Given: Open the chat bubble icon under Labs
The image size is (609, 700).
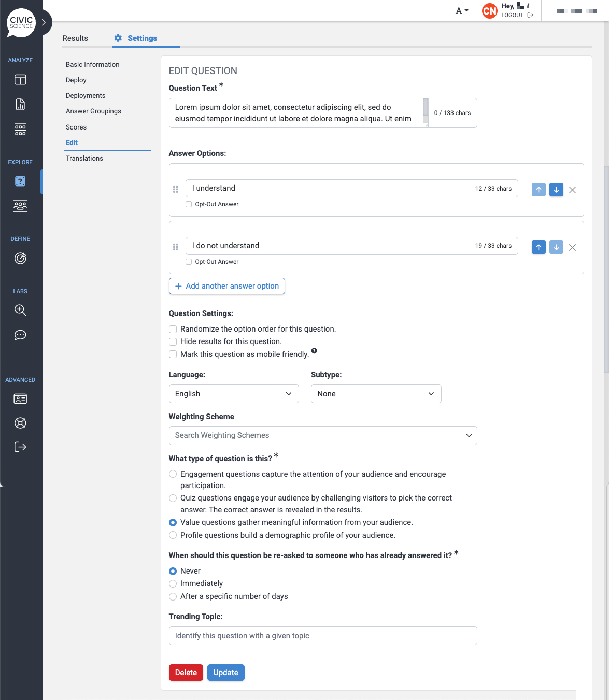Looking at the screenshot, I should click(x=20, y=335).
